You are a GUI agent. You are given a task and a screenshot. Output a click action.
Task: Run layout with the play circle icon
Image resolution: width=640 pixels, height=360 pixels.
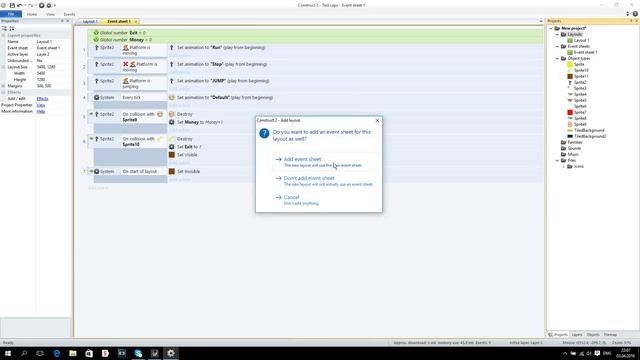tap(42, 5)
